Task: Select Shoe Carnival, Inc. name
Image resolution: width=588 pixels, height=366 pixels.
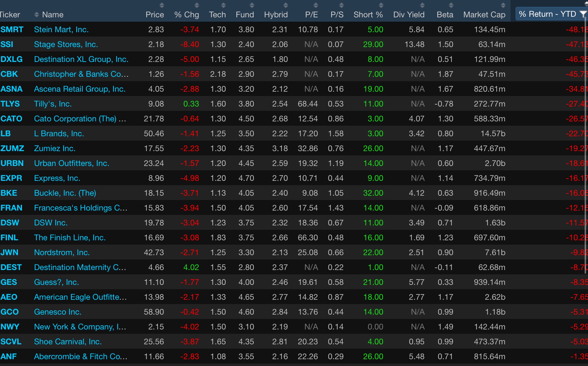Action: [68, 342]
